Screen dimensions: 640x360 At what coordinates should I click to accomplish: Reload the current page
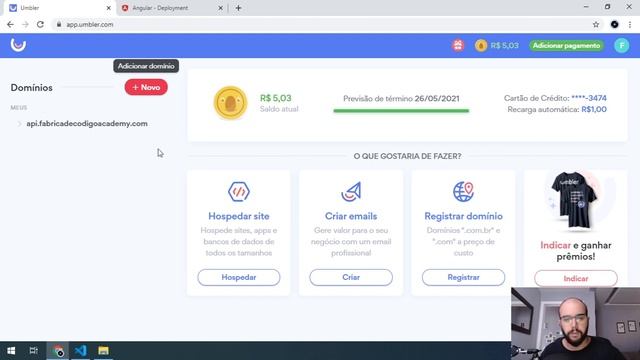pyautogui.click(x=40, y=24)
